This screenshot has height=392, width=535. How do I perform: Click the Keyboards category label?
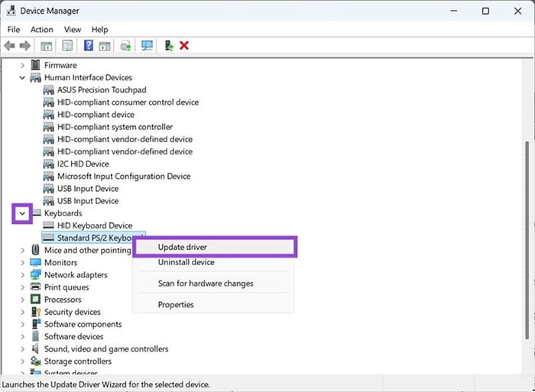point(63,213)
